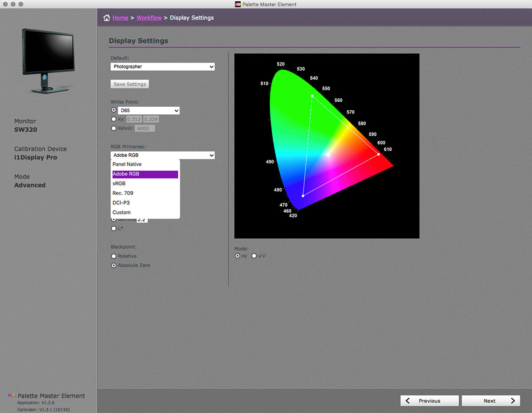This screenshot has width=532, height=413.
Task: Open the Workflow breadcrumb link
Action: click(x=149, y=17)
